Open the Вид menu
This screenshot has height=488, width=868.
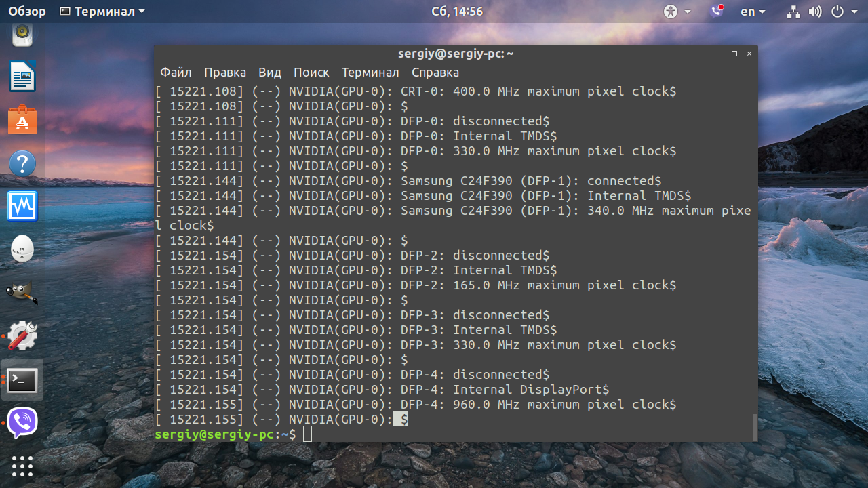pos(270,72)
